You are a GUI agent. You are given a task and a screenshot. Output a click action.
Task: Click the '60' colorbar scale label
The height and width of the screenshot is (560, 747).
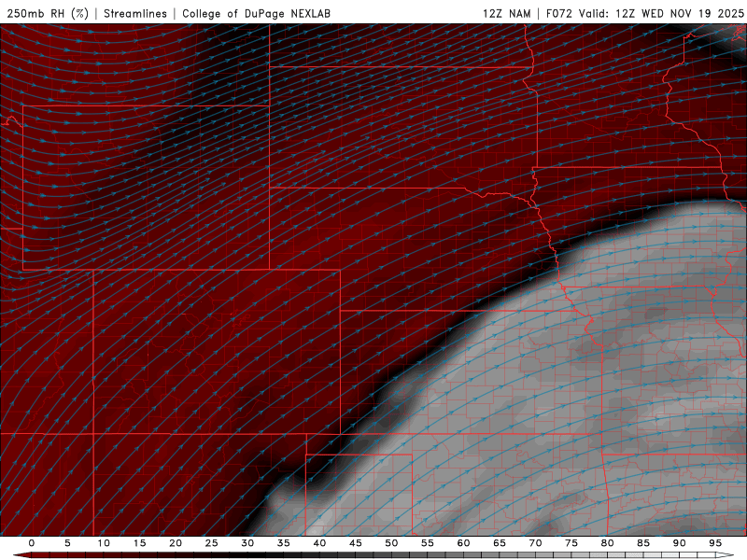click(463, 543)
